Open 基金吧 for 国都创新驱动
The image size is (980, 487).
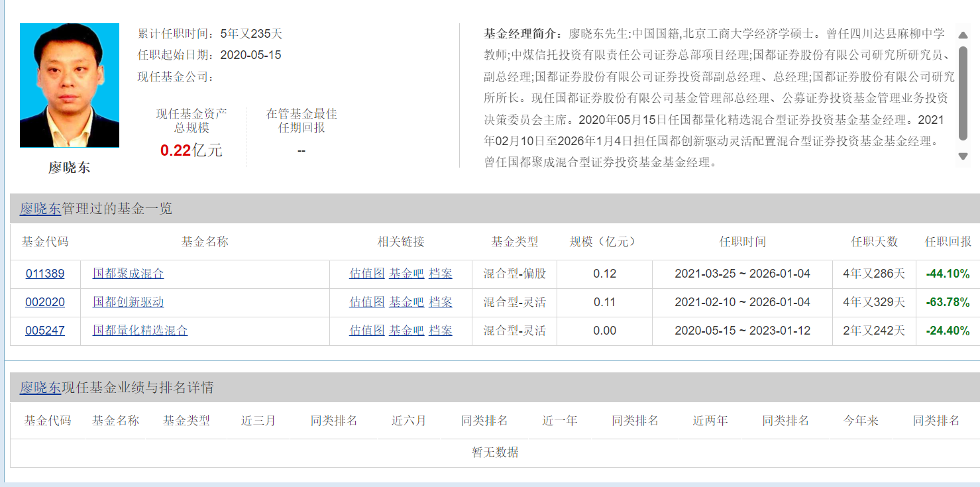click(406, 302)
